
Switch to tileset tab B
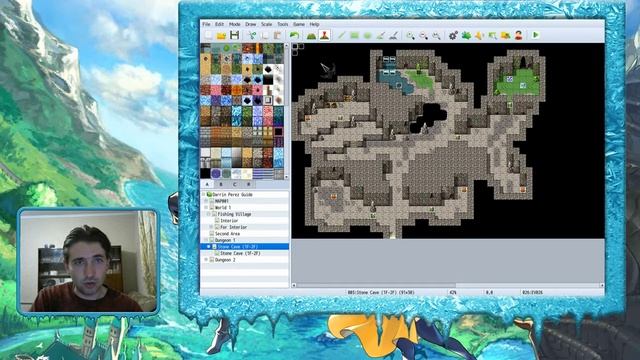pos(221,184)
